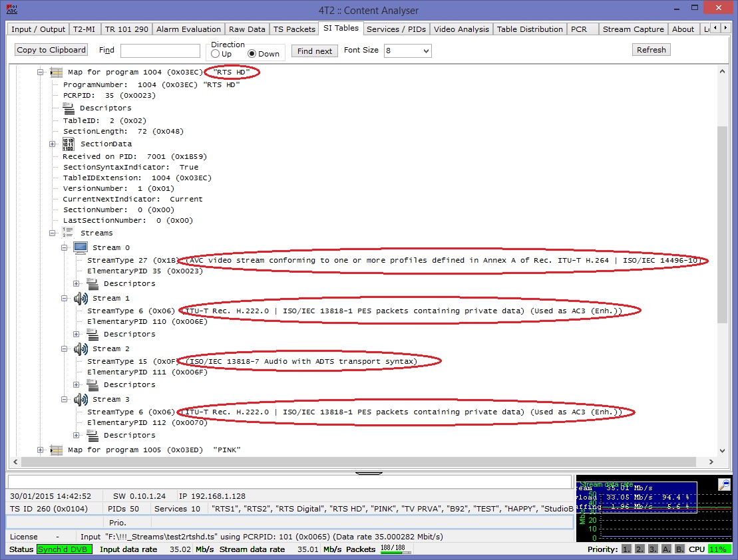Click priority indicator 3.
738x560 pixels.
[x=653, y=549]
